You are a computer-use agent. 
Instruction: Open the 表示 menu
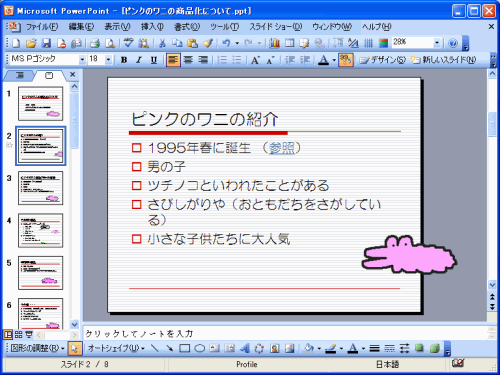point(117,27)
